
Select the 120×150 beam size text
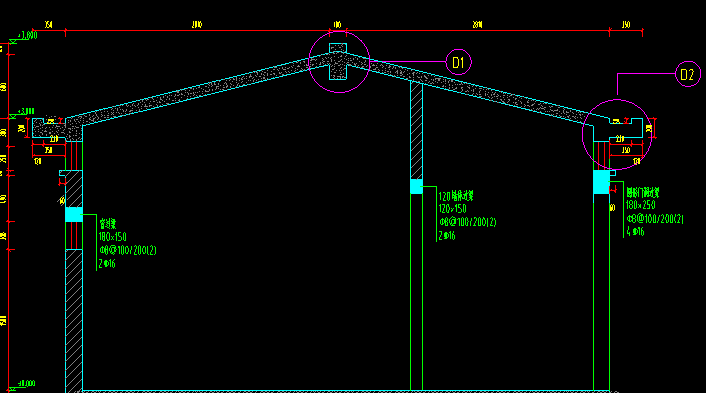coord(453,209)
